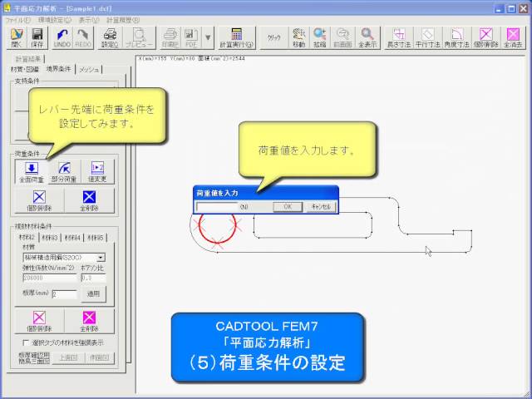Click the REDO arrow icon

[x=83, y=38]
